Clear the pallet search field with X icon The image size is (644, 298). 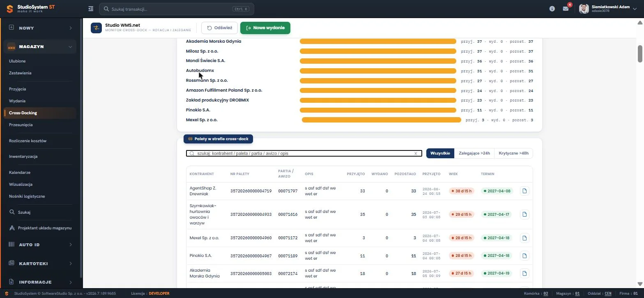pyautogui.click(x=416, y=153)
